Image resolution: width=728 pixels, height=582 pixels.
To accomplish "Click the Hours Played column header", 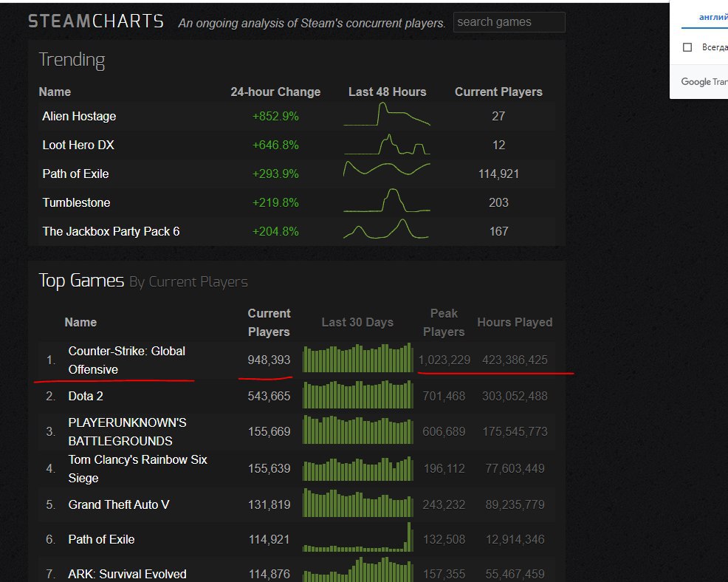I will tap(515, 322).
